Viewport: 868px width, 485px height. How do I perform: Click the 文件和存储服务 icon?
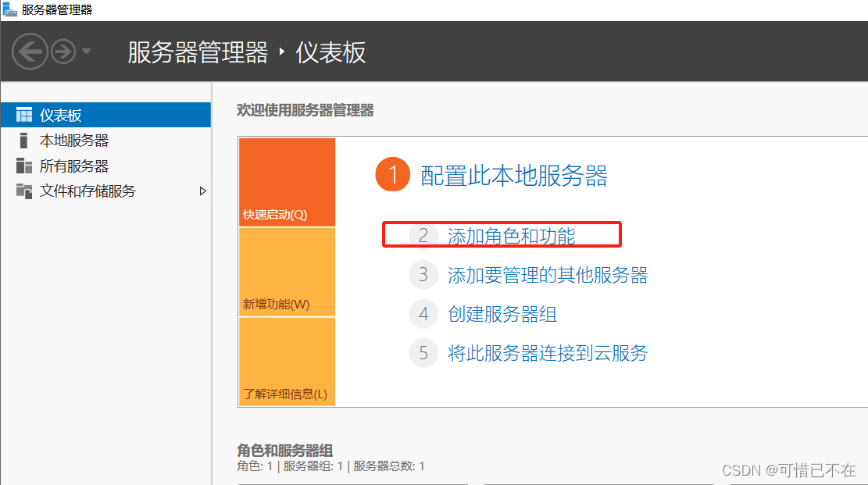coord(23,191)
